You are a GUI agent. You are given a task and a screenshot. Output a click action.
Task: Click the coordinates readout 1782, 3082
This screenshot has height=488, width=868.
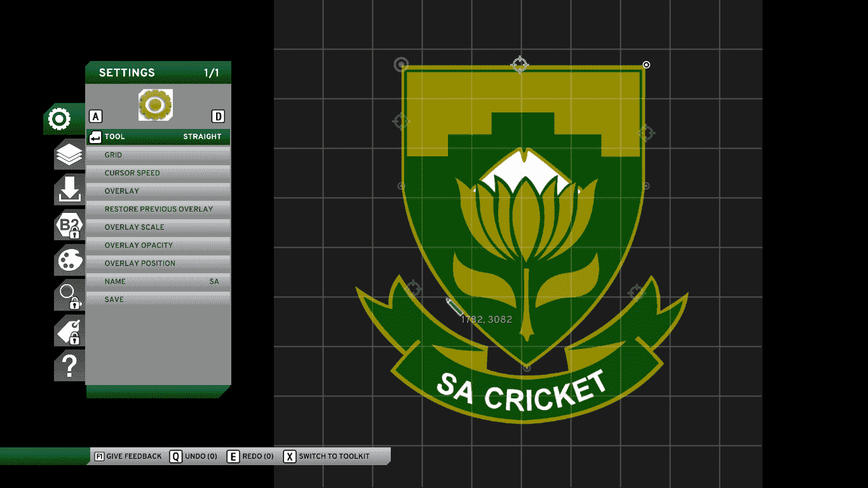487,320
